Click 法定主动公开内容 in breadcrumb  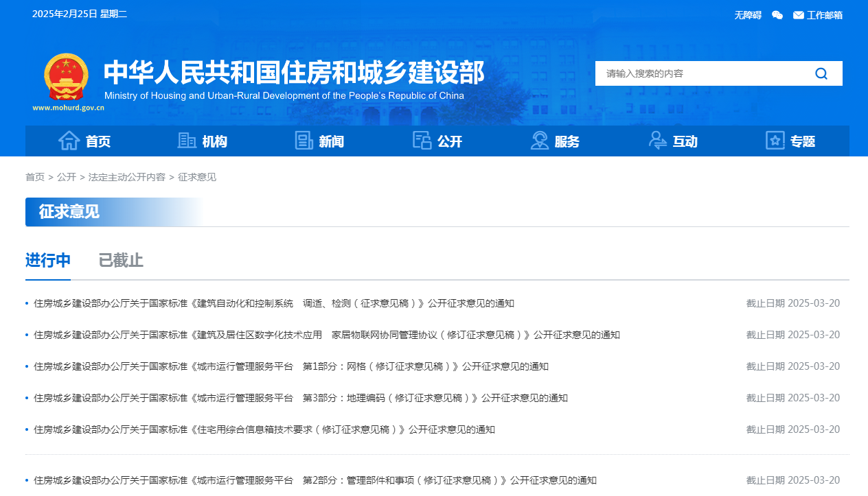[127, 177]
